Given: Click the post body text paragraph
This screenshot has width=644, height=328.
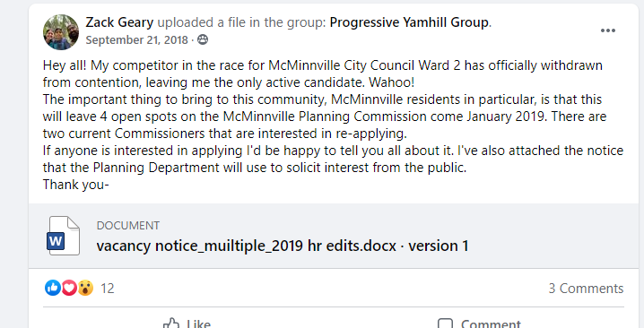Looking at the screenshot, I should click(x=333, y=125).
